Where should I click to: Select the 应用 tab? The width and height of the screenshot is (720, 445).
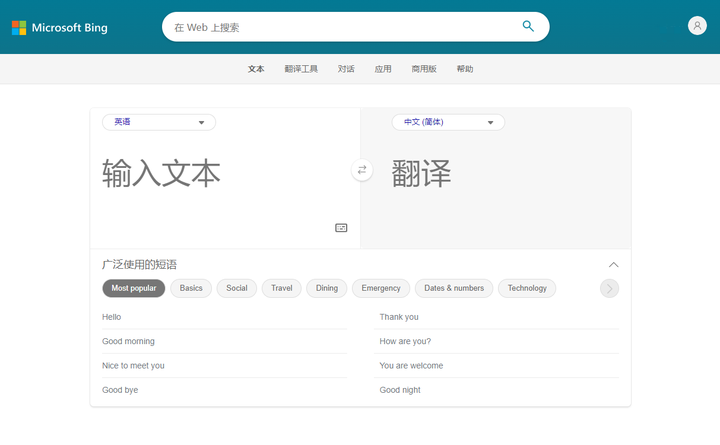[x=383, y=69]
